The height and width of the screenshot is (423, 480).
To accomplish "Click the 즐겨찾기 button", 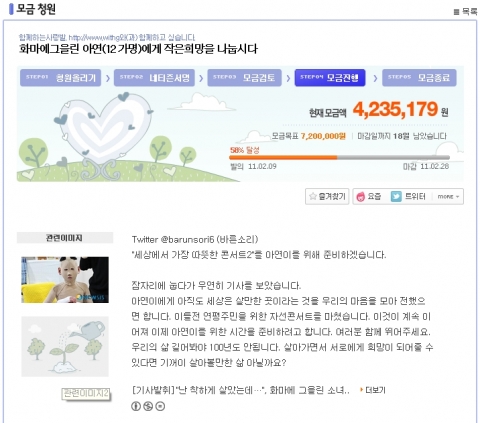I will pyautogui.click(x=327, y=196).
